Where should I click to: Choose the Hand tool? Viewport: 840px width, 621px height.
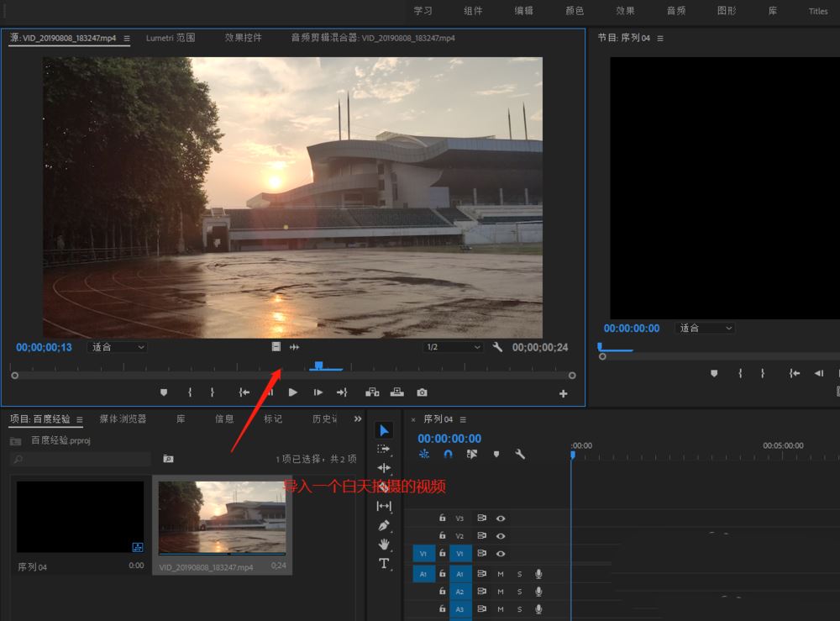[384, 545]
